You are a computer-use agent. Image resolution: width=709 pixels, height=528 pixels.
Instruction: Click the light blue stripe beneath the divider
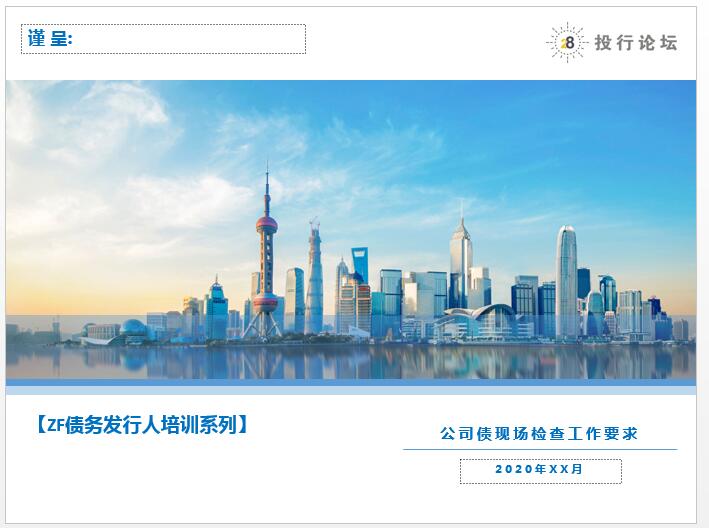click(x=351, y=391)
